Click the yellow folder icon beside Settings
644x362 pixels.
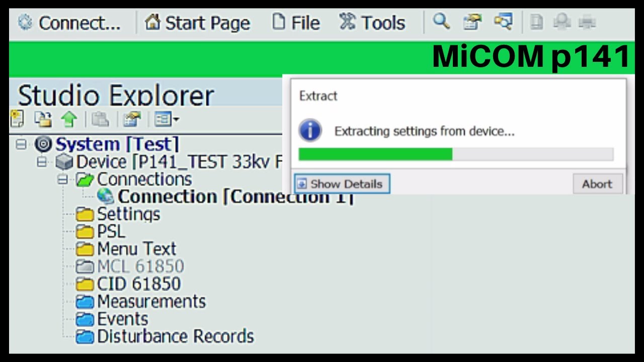point(85,215)
